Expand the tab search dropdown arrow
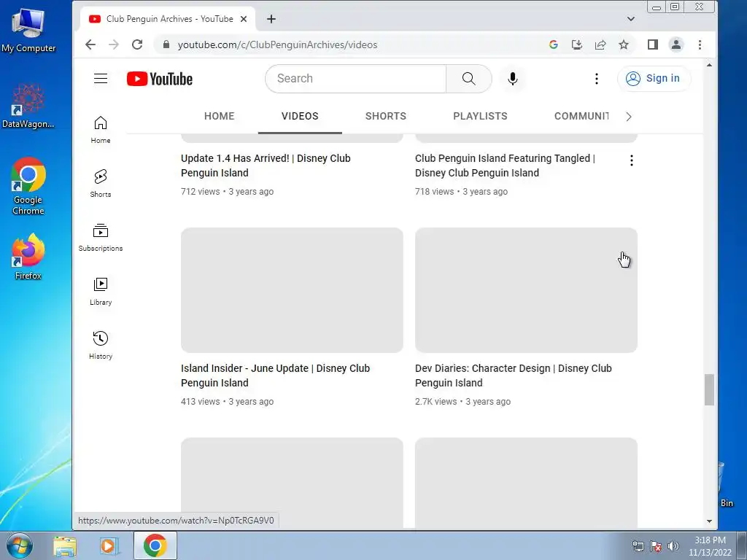Viewport: 747px width, 560px height. coord(631,19)
